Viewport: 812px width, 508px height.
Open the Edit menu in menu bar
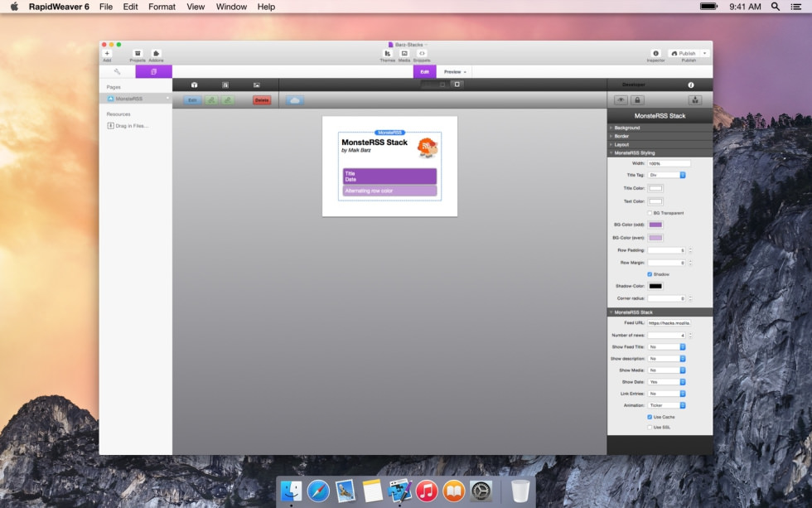coord(131,7)
